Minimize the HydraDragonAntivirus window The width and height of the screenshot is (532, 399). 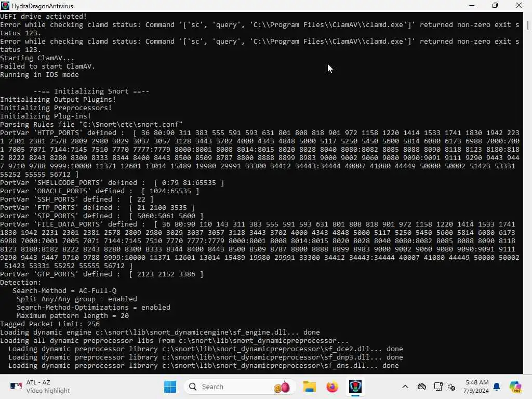point(472,6)
